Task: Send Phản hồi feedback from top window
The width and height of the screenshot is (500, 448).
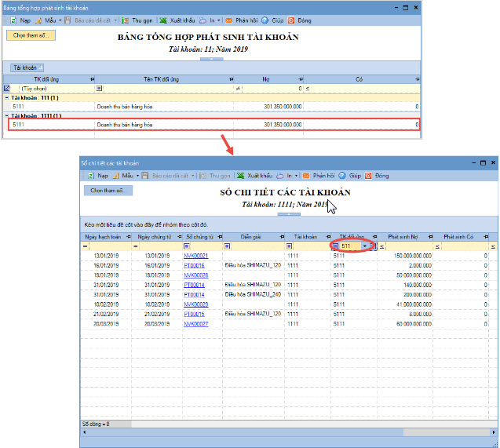Action: coord(242,20)
